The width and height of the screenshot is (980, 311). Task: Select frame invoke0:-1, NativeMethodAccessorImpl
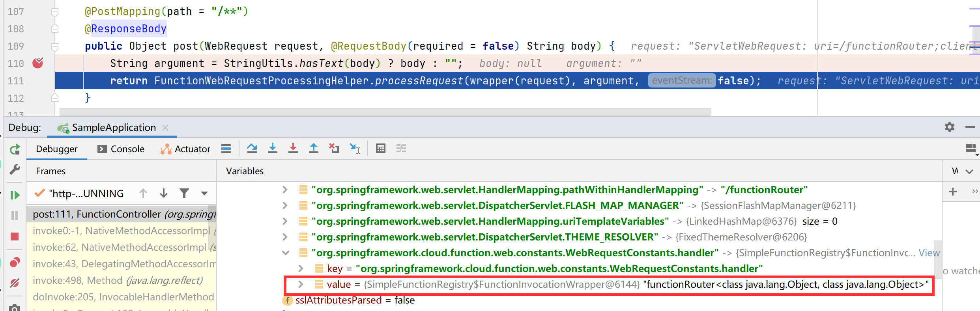coord(121,231)
